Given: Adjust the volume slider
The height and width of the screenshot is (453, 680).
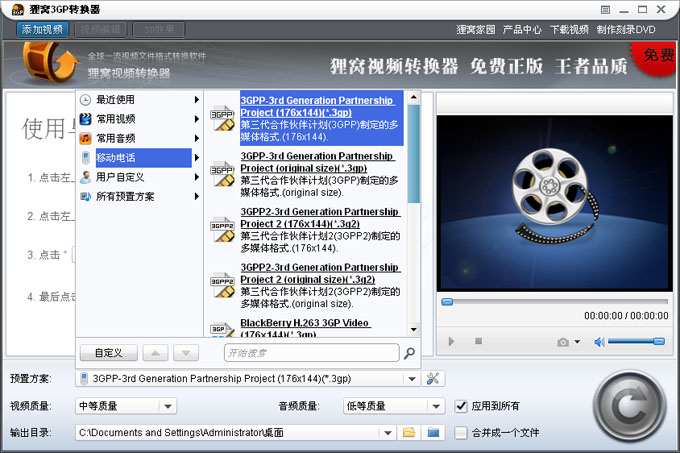Looking at the screenshot, I should 636,342.
